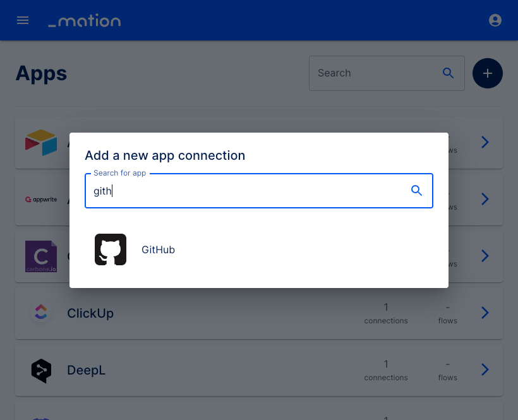The width and height of the screenshot is (518, 420).
Task: Click the DeepL app logo
Action: coord(41,371)
